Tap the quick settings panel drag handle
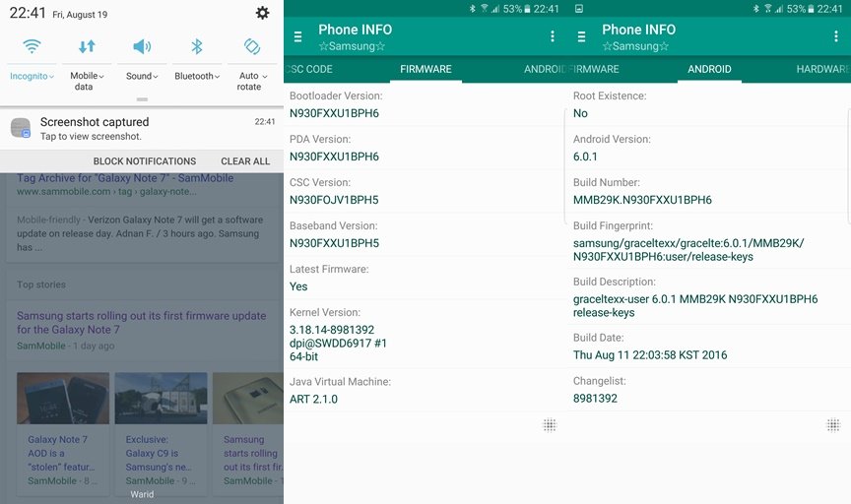 coord(142,99)
